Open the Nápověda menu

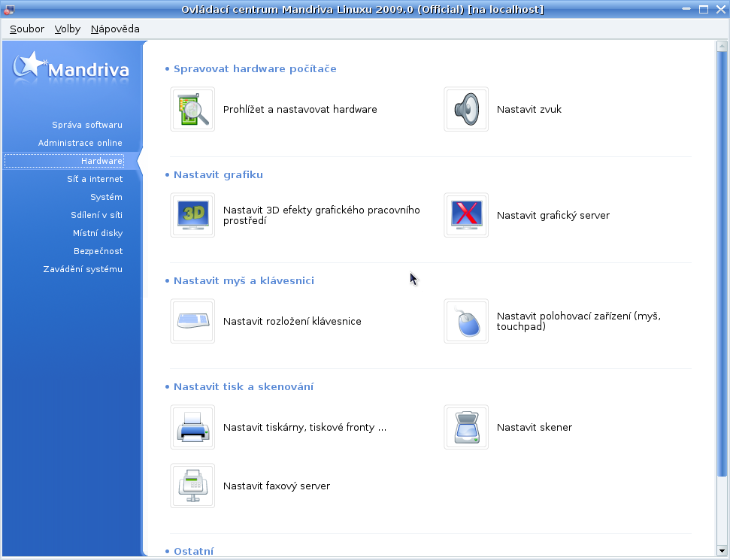(115, 29)
